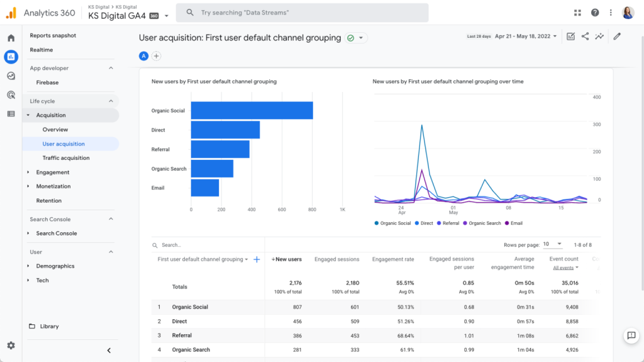Open the date range dropdown
This screenshot has height=362, width=644.
tap(526, 37)
